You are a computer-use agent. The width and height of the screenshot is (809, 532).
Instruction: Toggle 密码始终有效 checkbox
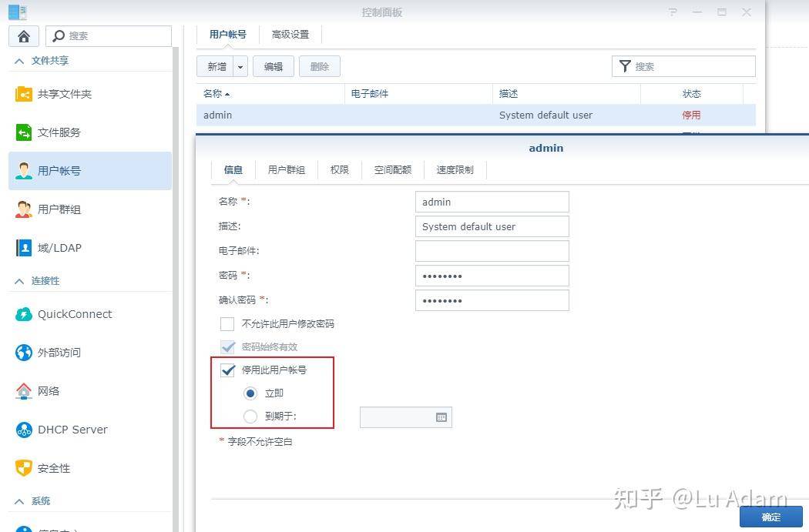[227, 347]
